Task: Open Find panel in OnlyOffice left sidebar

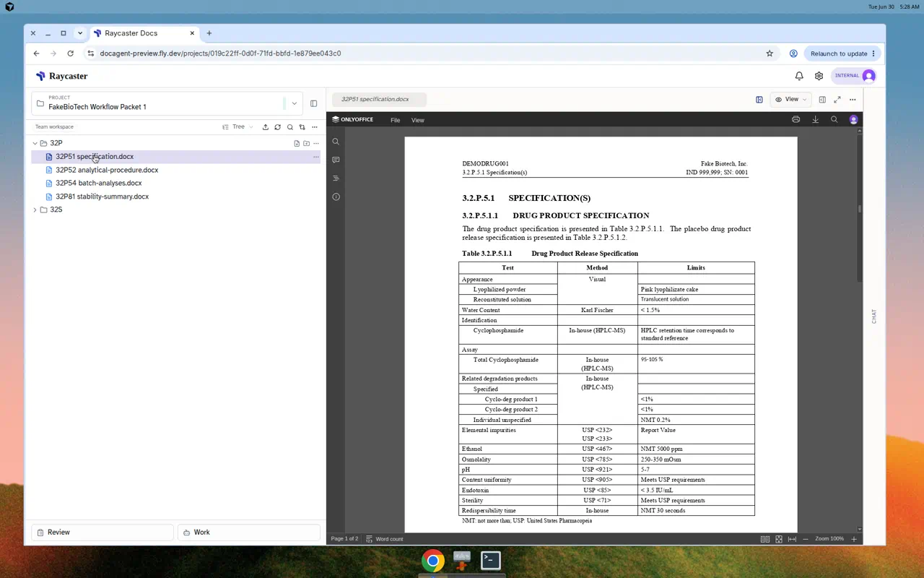Action: coord(336,142)
